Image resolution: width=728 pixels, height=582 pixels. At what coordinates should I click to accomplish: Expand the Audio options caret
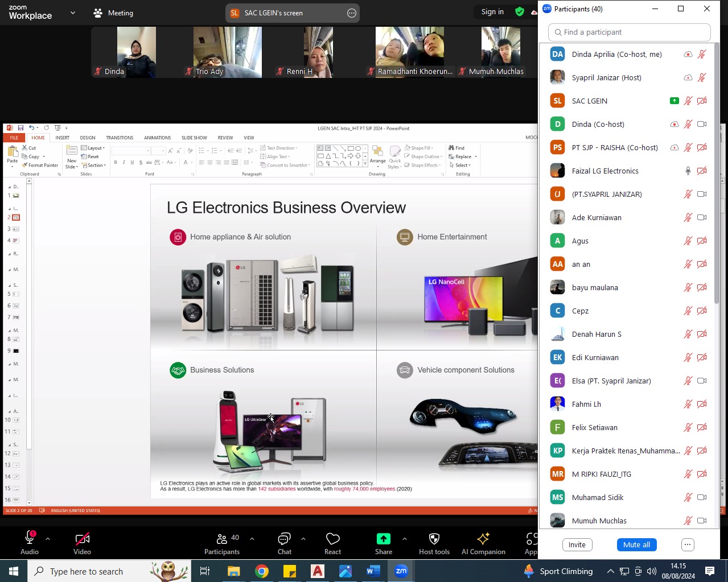click(x=48, y=539)
